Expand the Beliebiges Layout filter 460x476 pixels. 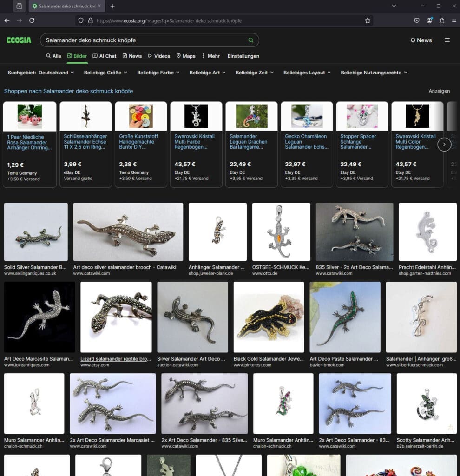click(307, 73)
